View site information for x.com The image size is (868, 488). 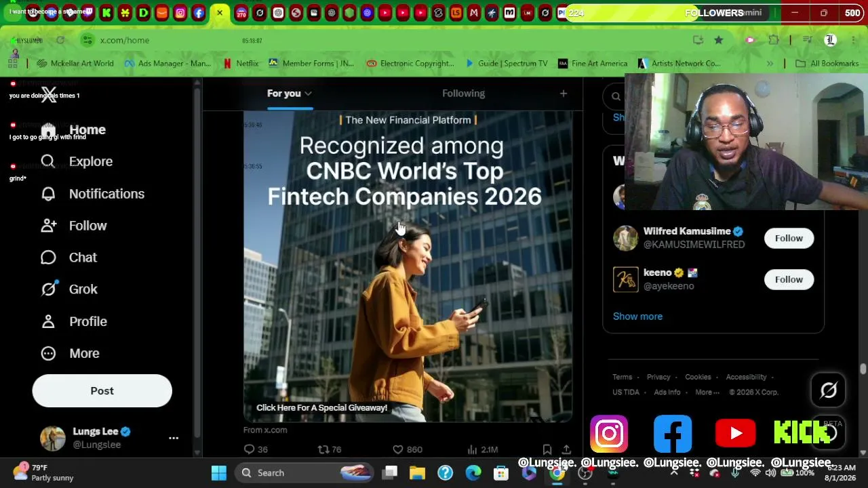(x=87, y=40)
